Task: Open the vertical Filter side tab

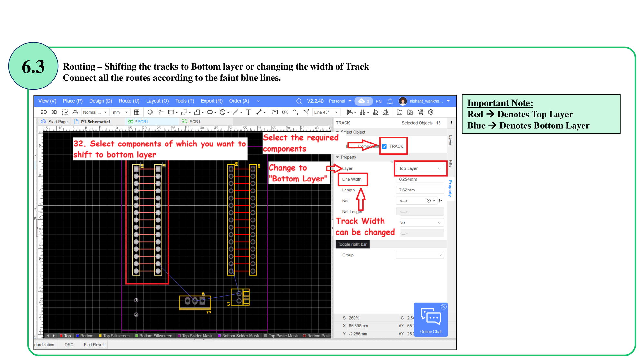Action: click(x=451, y=164)
